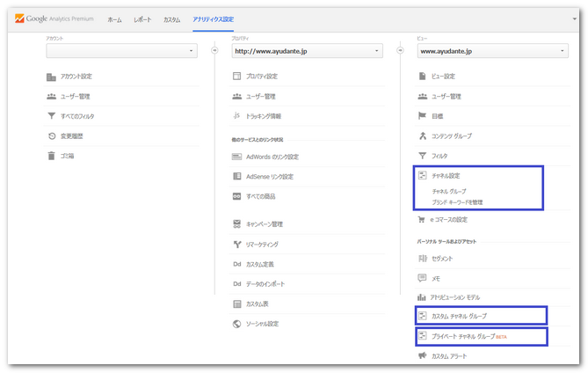This screenshot has height=373, width=588.
Task: Click the arrow connector between property and view
Action: pos(400,50)
